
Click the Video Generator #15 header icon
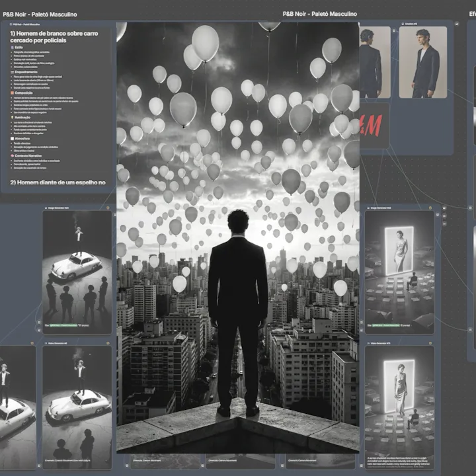pos(368,343)
